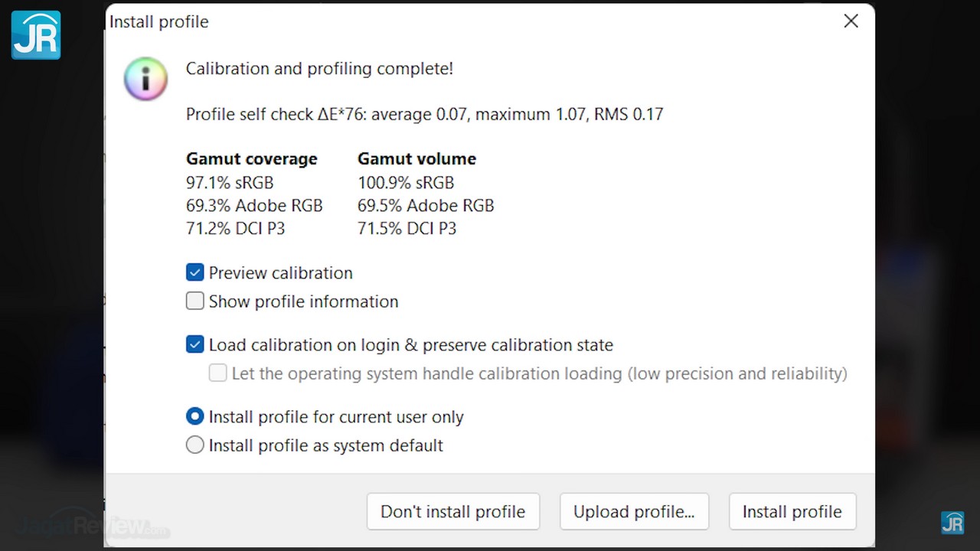Click the JR logo in top-left corner
The width and height of the screenshot is (980, 551).
pyautogui.click(x=36, y=34)
